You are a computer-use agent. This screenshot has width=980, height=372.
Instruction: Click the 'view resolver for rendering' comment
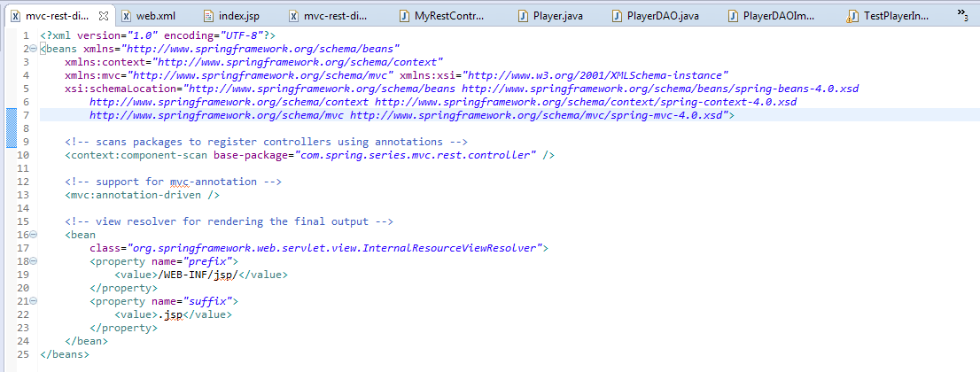(x=229, y=221)
